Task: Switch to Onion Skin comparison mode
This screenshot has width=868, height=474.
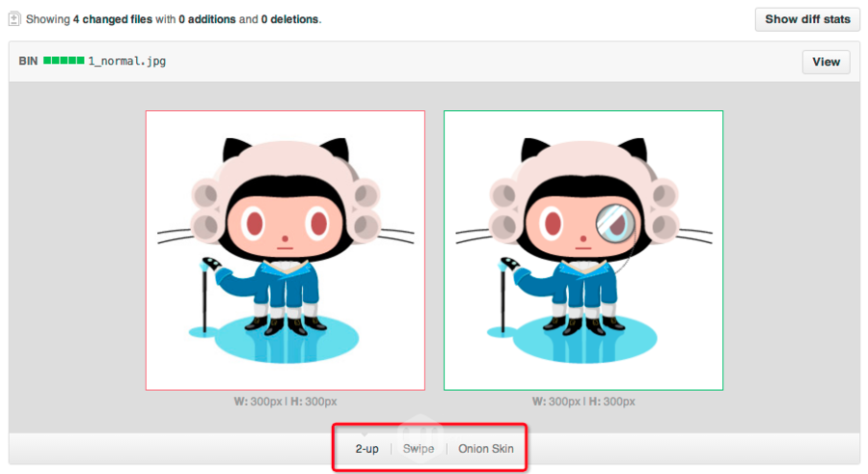Action: [486, 449]
